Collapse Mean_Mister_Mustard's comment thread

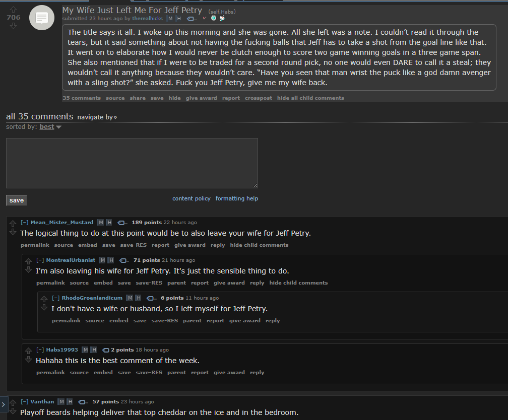pos(24,223)
